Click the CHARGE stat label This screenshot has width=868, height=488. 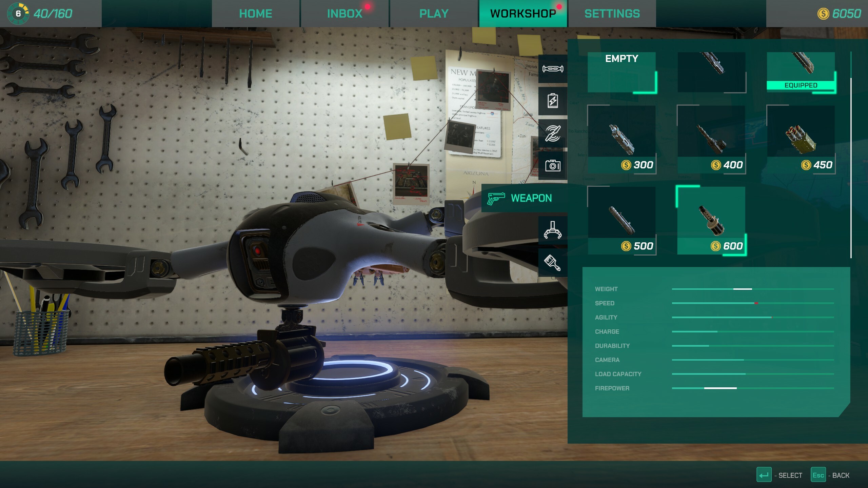tap(607, 332)
